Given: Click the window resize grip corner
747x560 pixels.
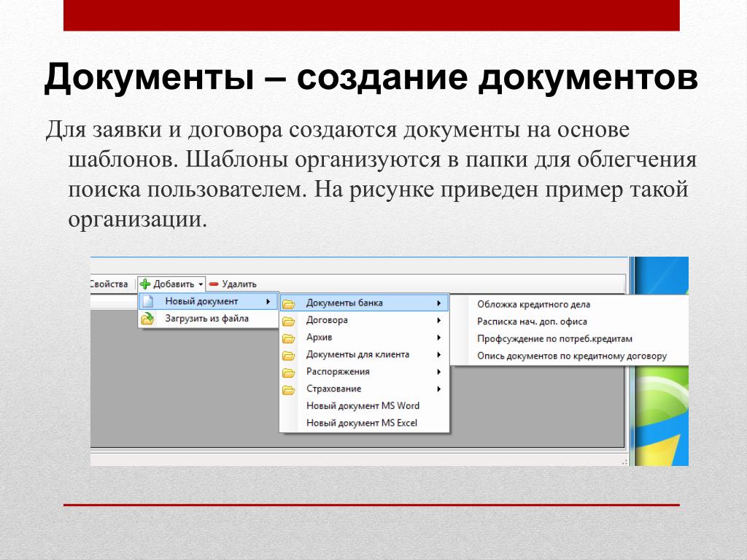Looking at the screenshot, I should [x=624, y=462].
